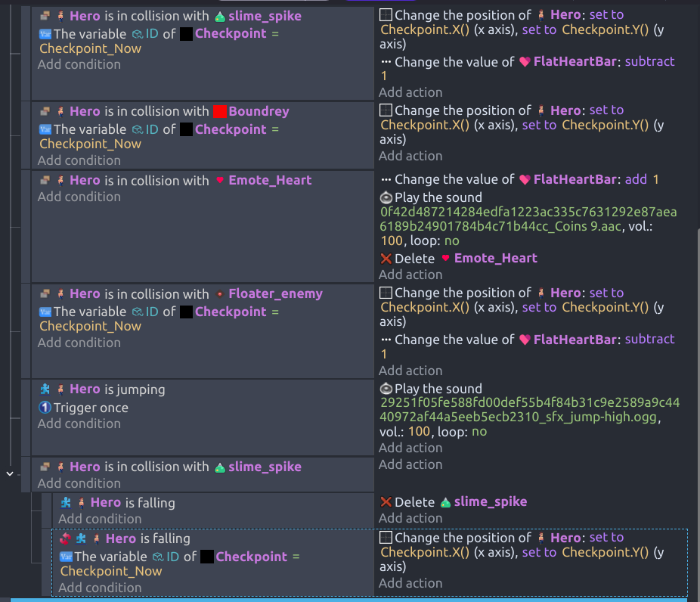
Task: Click position icon in Boundrey event action
Action: tap(386, 110)
